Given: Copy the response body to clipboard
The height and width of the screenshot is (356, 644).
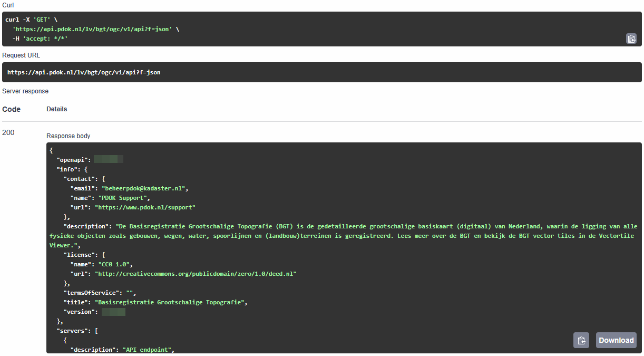Looking at the screenshot, I should coord(581,340).
